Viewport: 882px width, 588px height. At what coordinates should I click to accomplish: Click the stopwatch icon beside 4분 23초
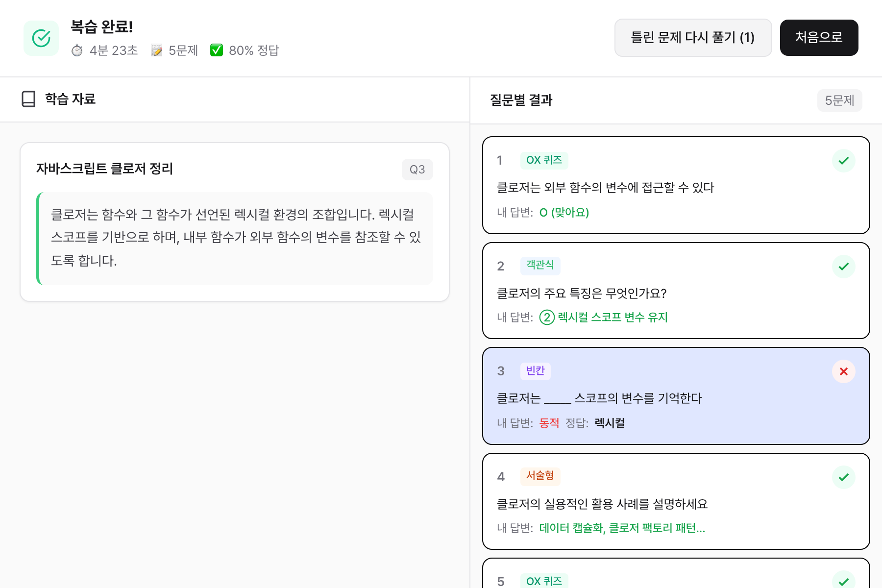click(x=77, y=50)
